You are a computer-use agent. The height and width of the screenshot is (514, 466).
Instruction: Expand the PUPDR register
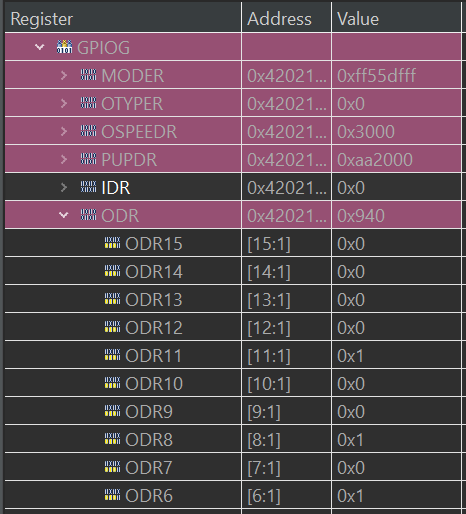pos(64,159)
